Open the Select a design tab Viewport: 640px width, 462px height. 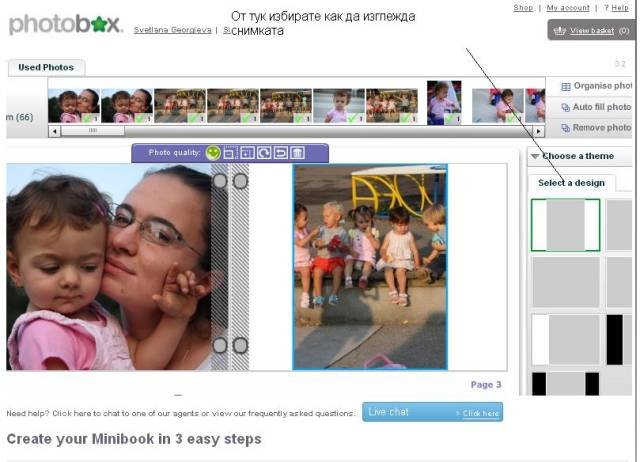571,183
